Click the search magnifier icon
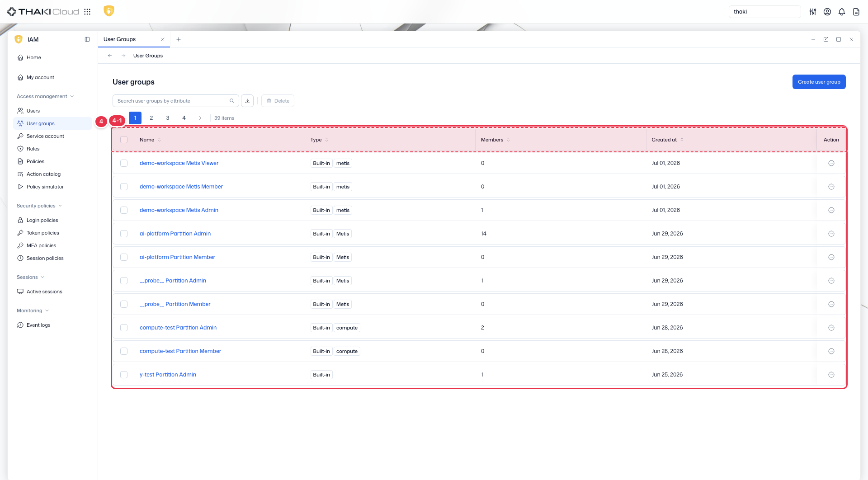Viewport: 868px width, 480px height. coord(232,101)
